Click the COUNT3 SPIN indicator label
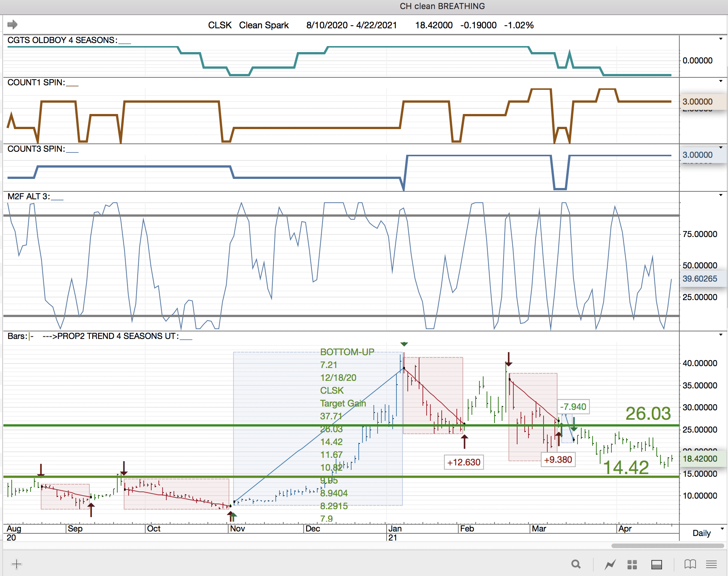This screenshot has width=728, height=576. pos(36,149)
